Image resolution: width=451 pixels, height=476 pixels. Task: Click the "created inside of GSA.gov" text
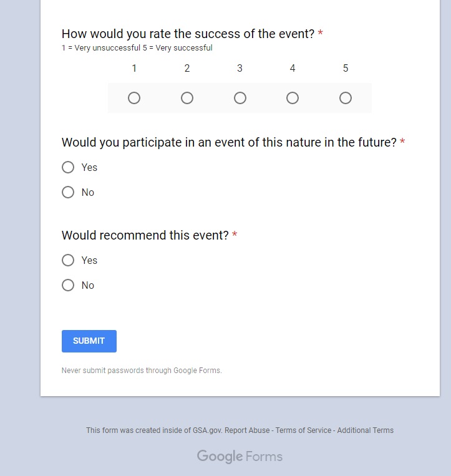pyautogui.click(x=153, y=430)
